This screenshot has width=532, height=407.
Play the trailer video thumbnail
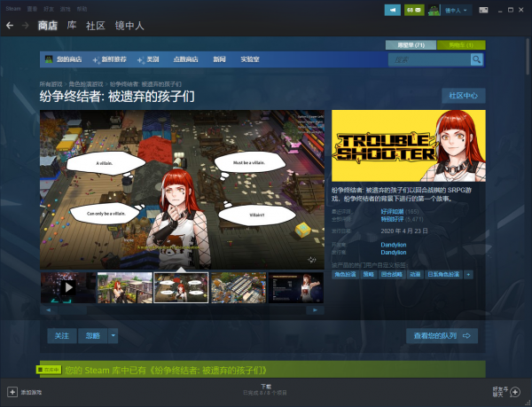[68, 287]
